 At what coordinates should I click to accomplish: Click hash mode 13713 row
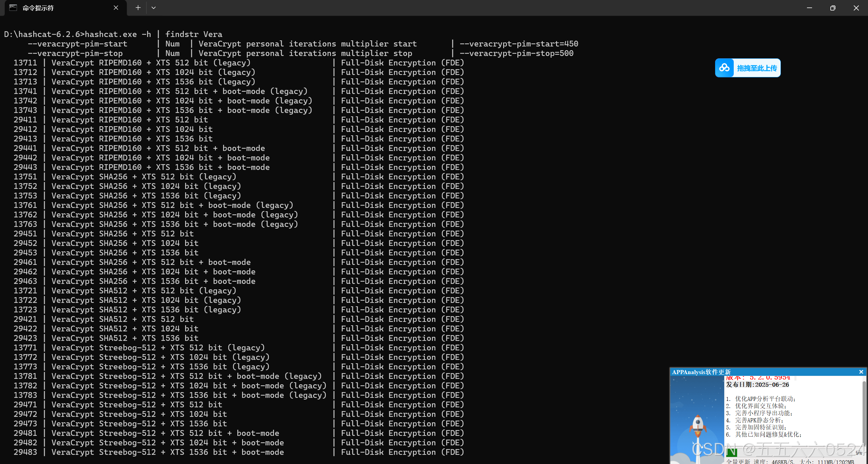(x=239, y=82)
